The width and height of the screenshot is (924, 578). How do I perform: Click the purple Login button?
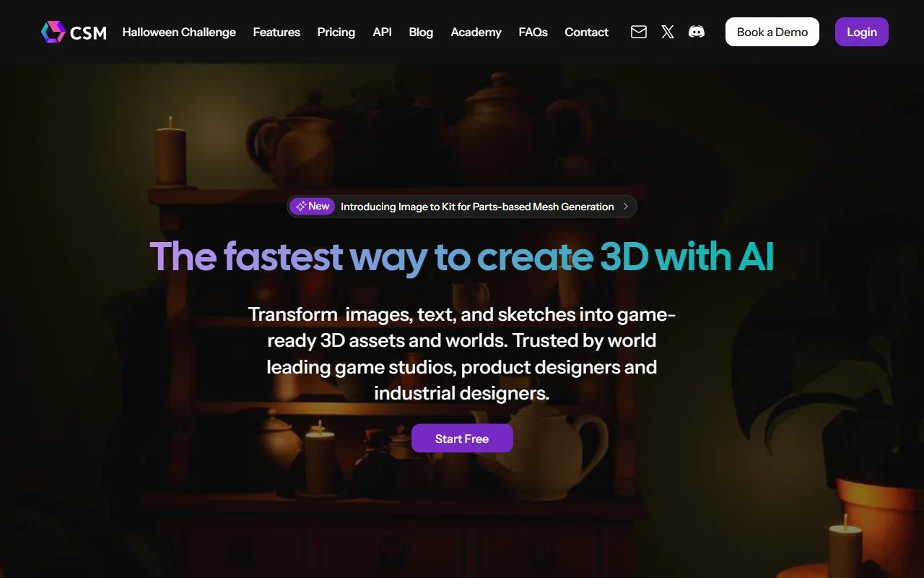pyautogui.click(x=861, y=32)
